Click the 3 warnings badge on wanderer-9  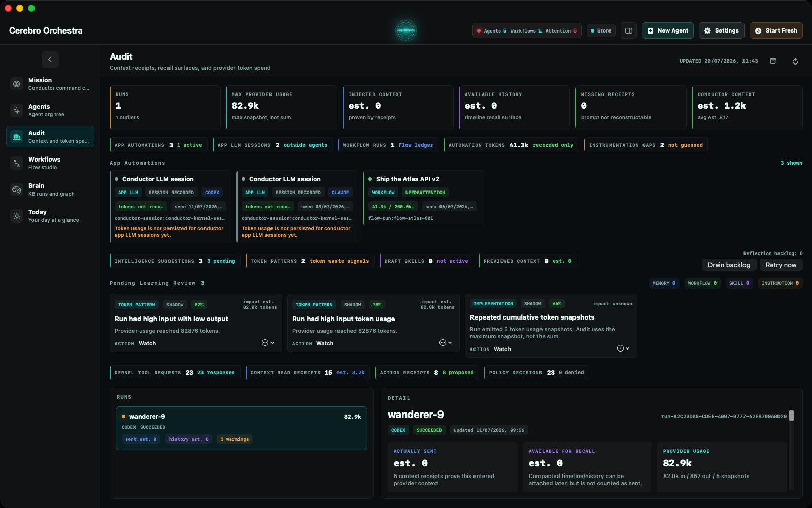(x=234, y=439)
